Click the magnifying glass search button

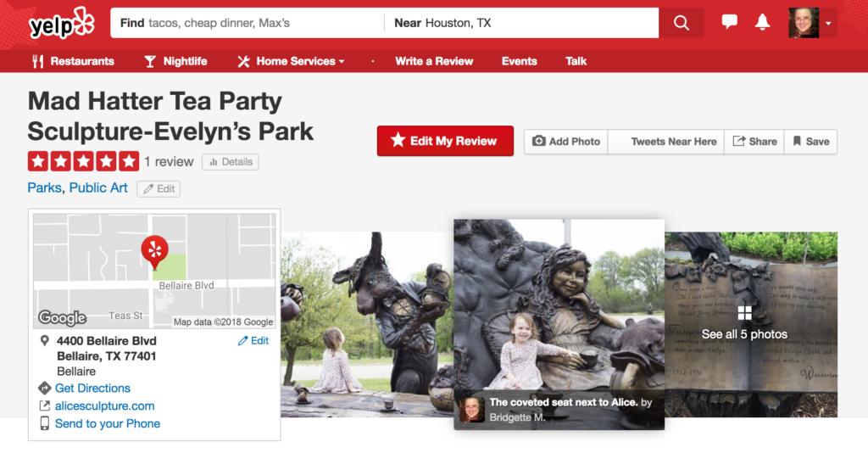click(682, 23)
